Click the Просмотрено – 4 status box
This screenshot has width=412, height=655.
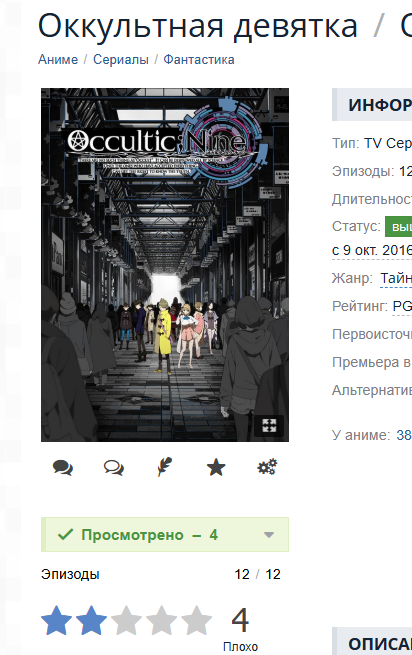tap(165, 535)
